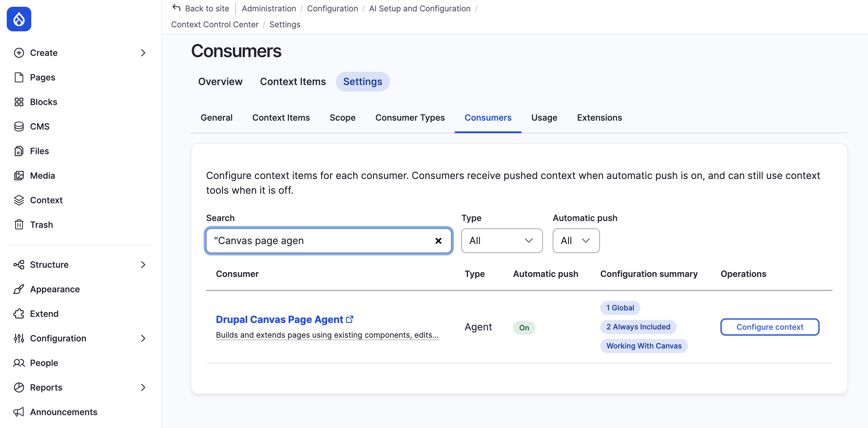Go to the Usage sub-tab
The height and width of the screenshot is (428, 868).
point(544,118)
